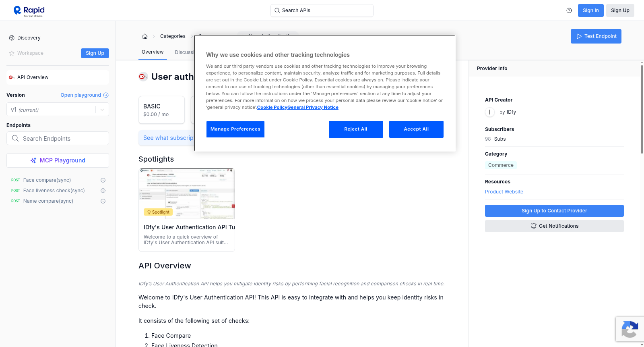The width and height of the screenshot is (644, 347).
Task: Click Sign Up to Contact Provider
Action: click(554, 211)
